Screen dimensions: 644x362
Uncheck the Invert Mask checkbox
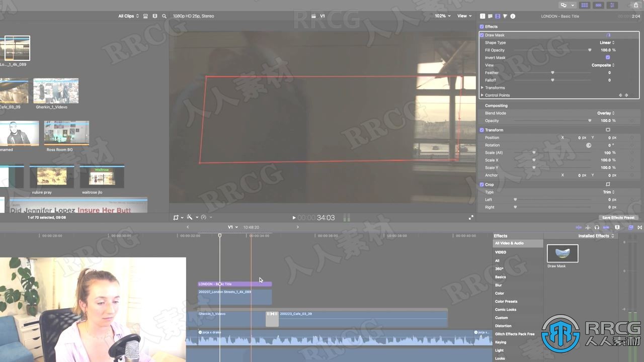point(608,57)
